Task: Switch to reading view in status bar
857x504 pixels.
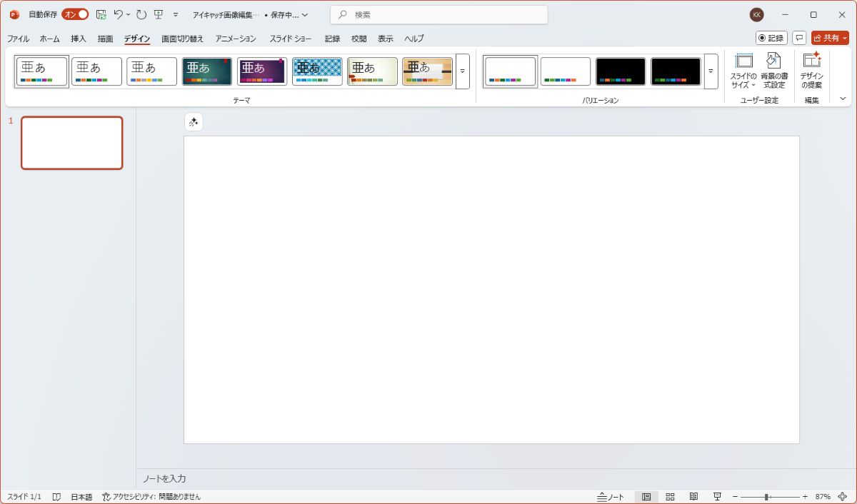Action: pyautogui.click(x=693, y=497)
